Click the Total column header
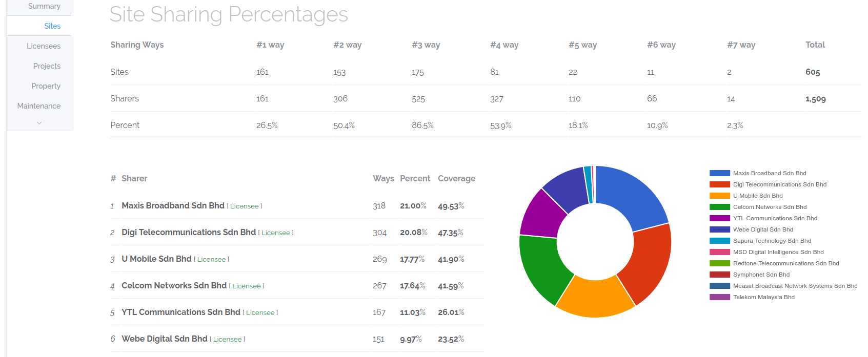868x357 pixels. pos(815,45)
